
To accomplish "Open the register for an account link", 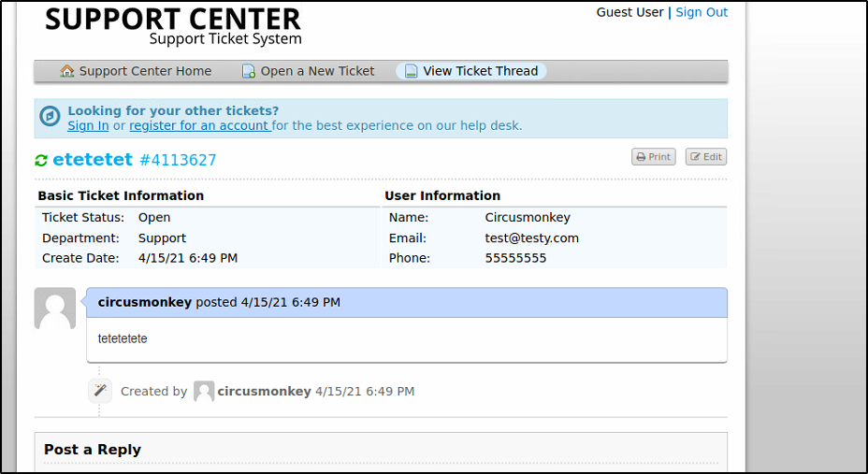I will click(200, 125).
